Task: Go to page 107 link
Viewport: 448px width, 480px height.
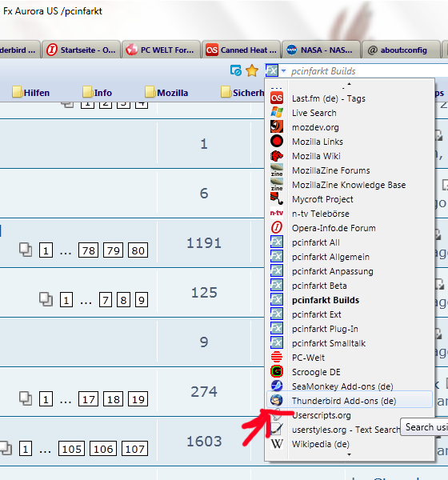Action: [134, 449]
